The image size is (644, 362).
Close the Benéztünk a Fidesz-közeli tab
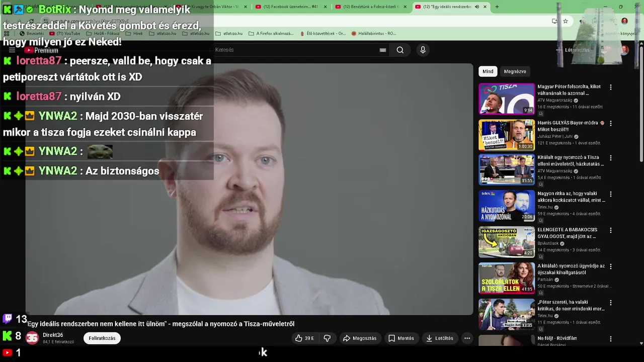pos(406,7)
